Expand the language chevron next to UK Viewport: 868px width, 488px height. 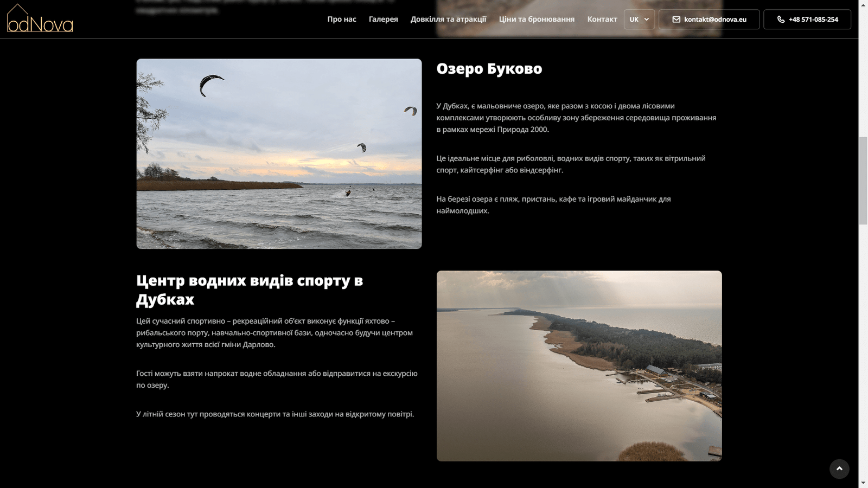pos(647,20)
